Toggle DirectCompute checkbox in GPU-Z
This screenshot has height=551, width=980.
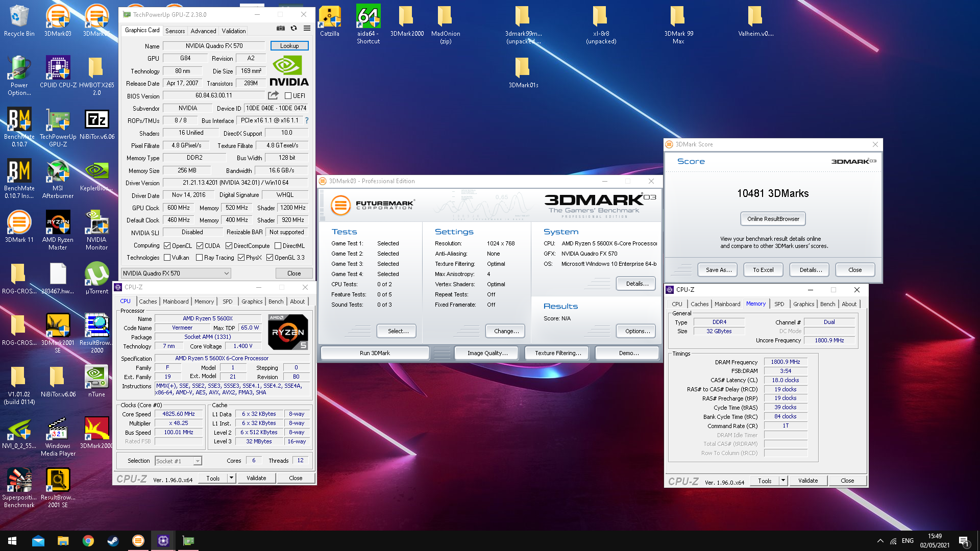tap(229, 246)
